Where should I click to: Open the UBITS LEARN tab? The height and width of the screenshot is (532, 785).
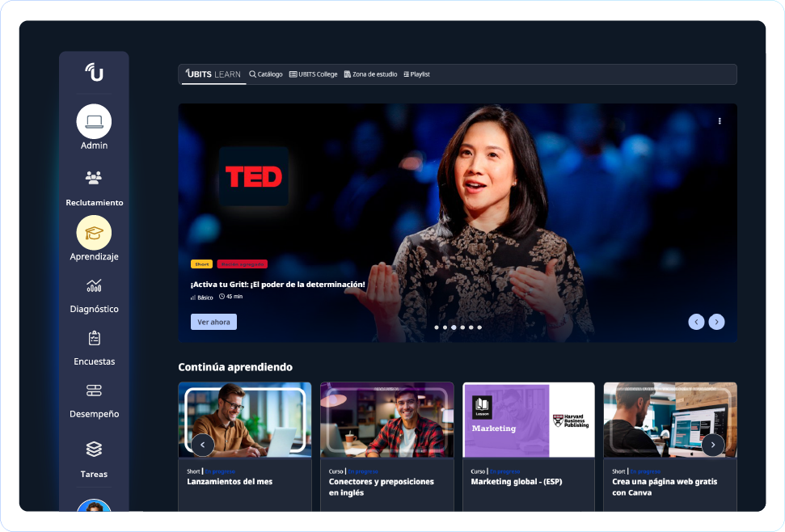(x=213, y=74)
